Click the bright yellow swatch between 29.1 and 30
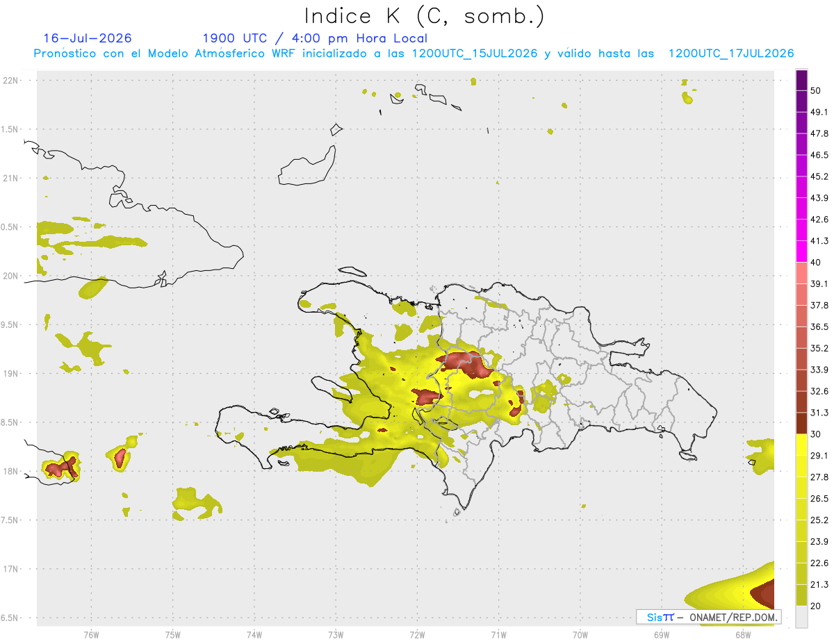Image resolution: width=834 pixels, height=644 pixels. point(802,445)
